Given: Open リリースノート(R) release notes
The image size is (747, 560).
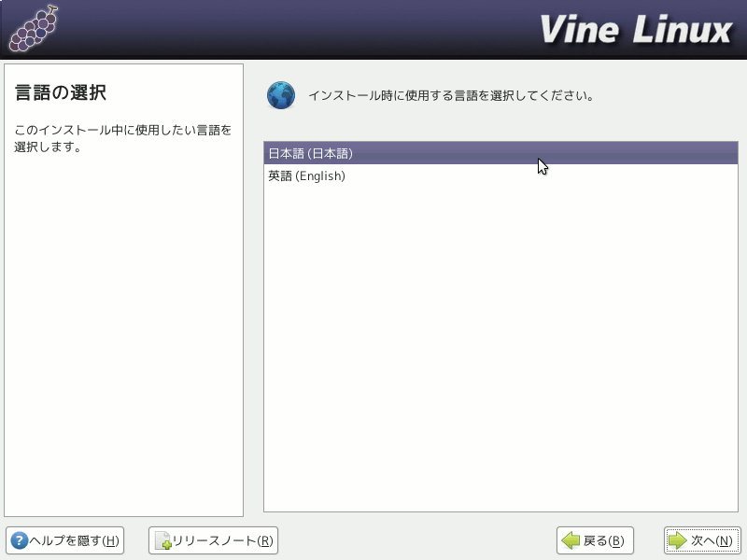Looking at the screenshot, I should (213, 540).
